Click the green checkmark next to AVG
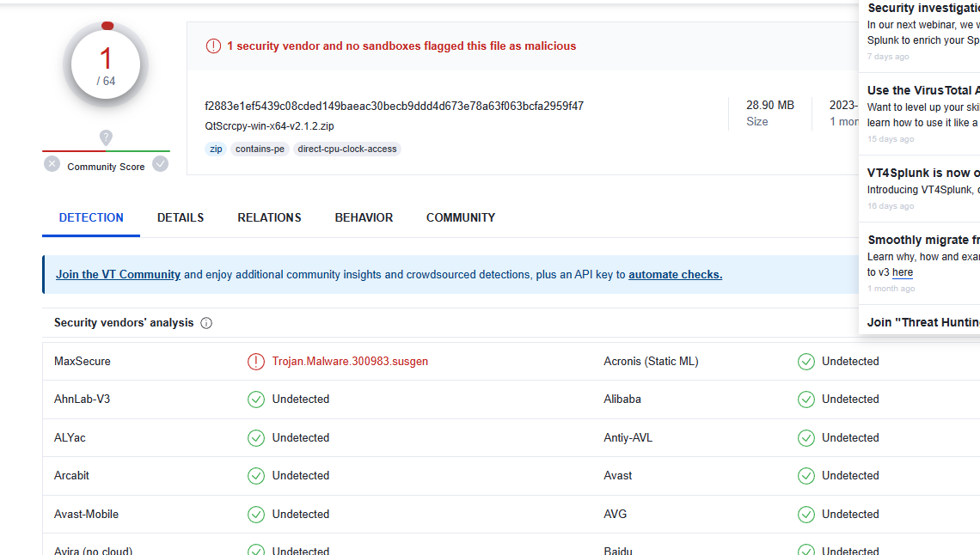 click(805, 514)
